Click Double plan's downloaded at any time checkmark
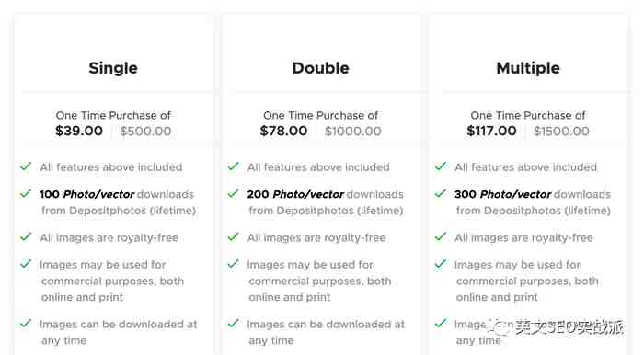Screen dimensions: 644x355 click(x=234, y=323)
